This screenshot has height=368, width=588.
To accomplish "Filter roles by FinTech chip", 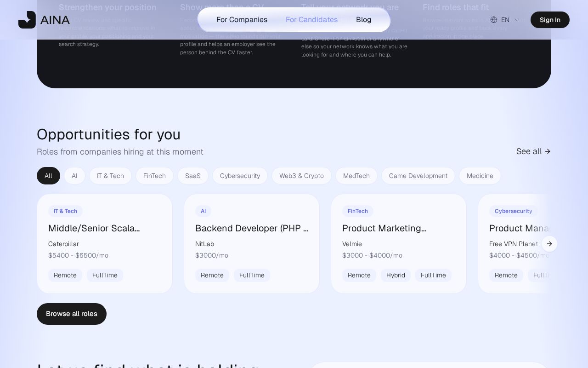I will click(x=154, y=176).
